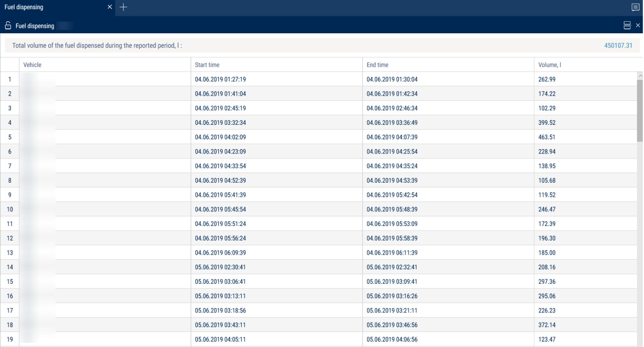Screen dimensions: 644x347
Task: Select volume cell 123.47
Action: coord(547,340)
